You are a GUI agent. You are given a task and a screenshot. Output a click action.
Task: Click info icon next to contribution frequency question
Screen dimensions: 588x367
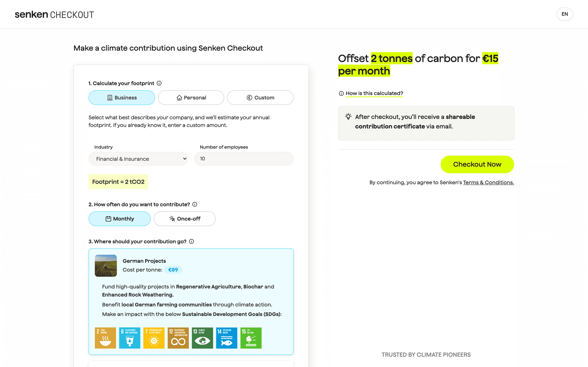pyautogui.click(x=195, y=204)
